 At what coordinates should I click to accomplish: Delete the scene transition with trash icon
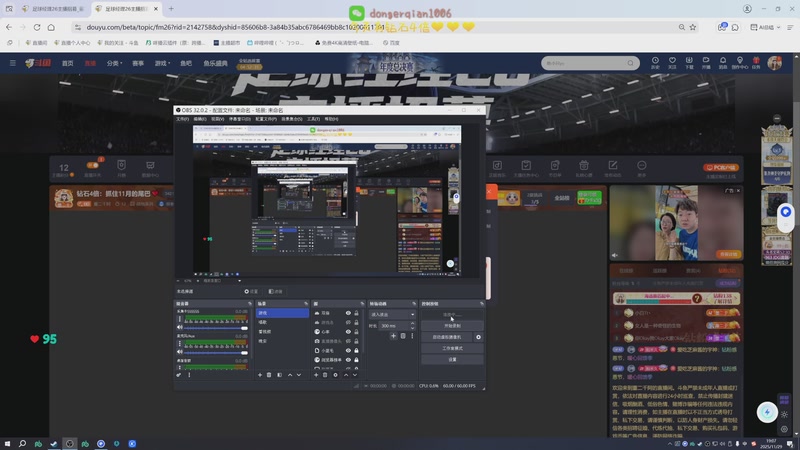[x=403, y=336]
